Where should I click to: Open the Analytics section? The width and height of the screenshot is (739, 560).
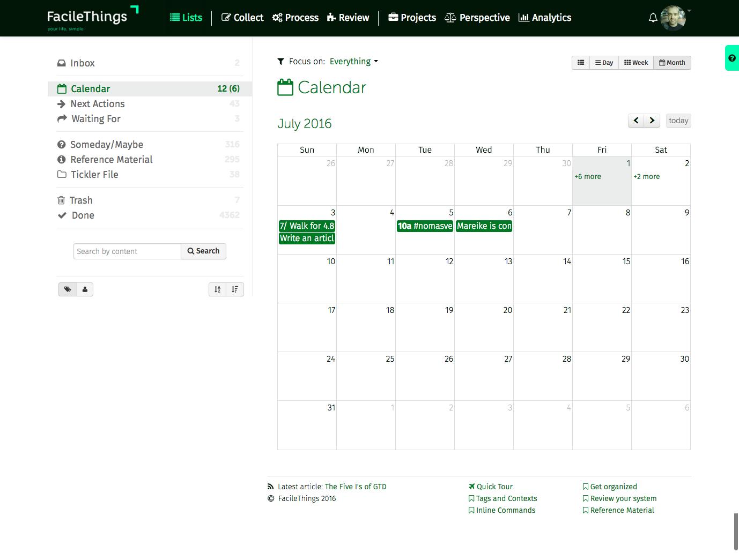545,18
